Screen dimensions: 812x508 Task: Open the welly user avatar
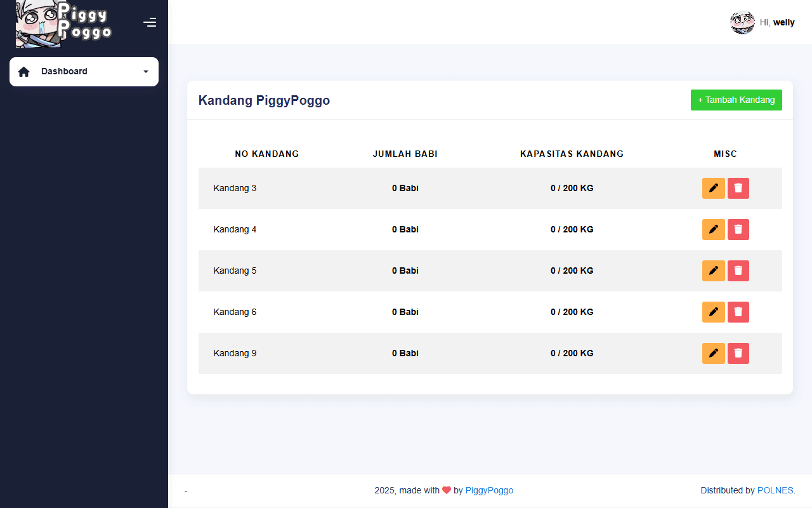(742, 22)
